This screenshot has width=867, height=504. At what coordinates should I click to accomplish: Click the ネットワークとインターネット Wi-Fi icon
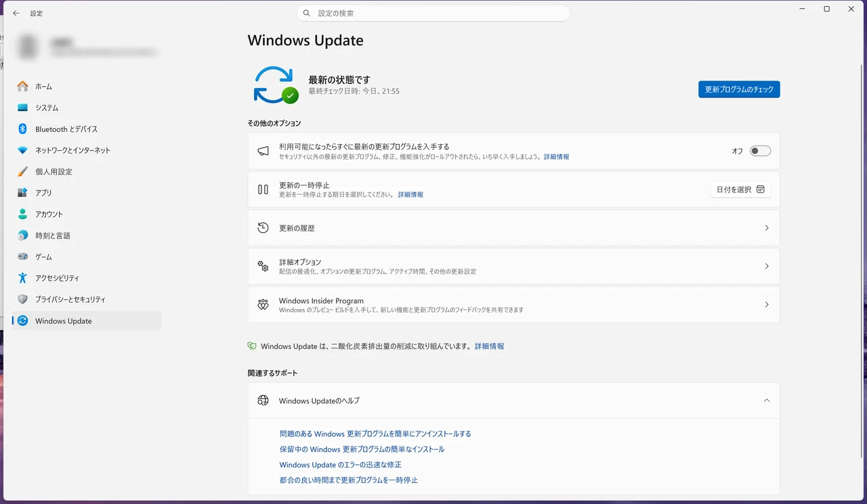(23, 150)
